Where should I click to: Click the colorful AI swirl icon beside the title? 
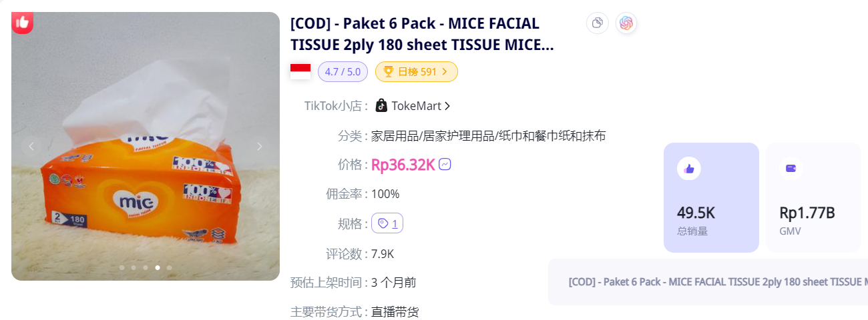pyautogui.click(x=626, y=23)
